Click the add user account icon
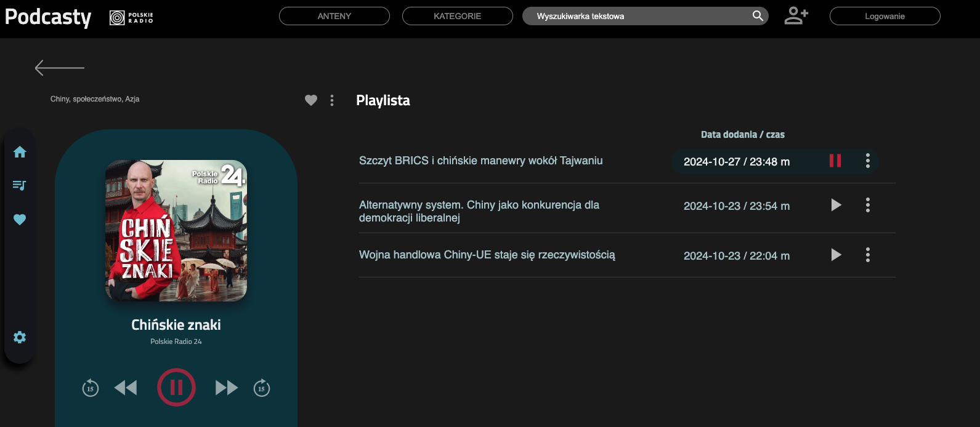 [x=796, y=16]
